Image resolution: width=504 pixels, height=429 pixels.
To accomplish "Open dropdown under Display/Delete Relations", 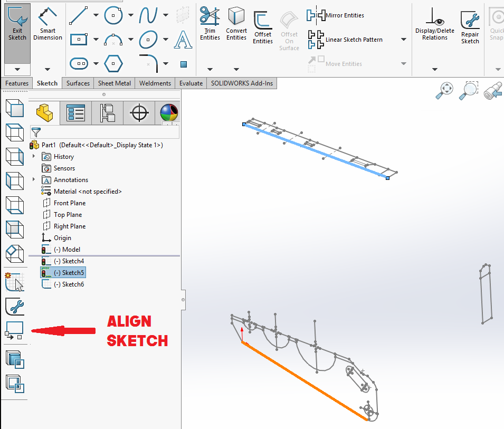I will click(434, 70).
